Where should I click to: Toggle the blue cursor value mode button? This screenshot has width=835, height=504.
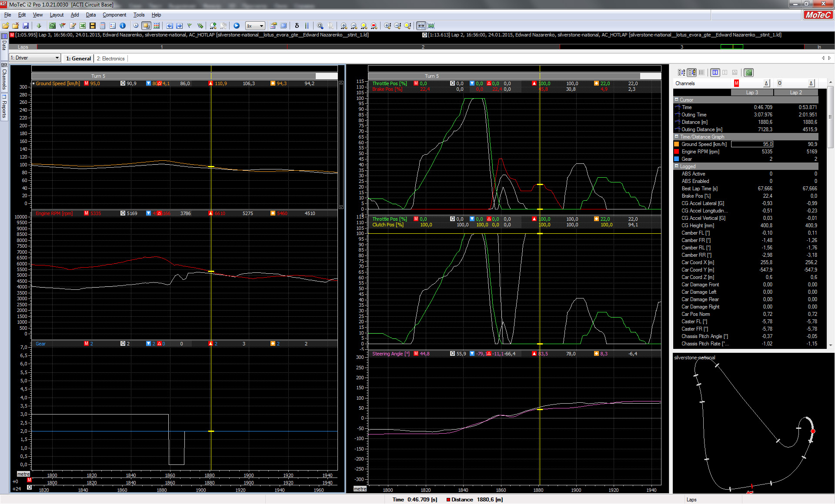point(715,73)
